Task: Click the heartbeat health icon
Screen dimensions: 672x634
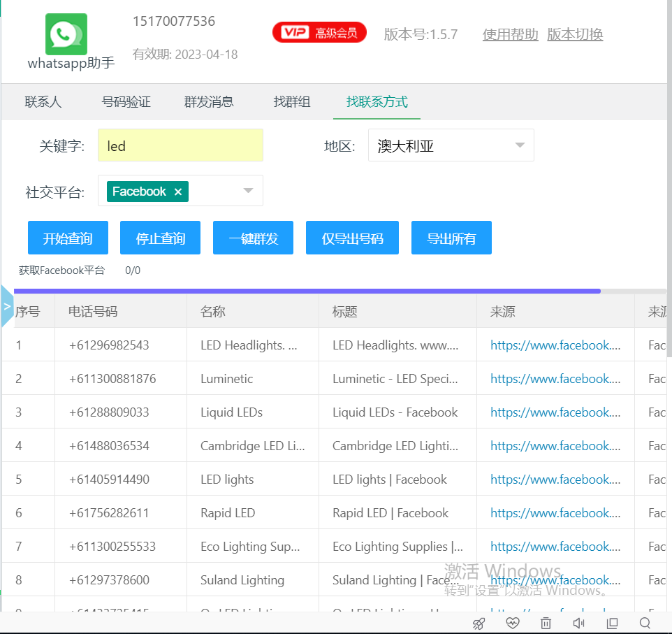Action: [513, 623]
